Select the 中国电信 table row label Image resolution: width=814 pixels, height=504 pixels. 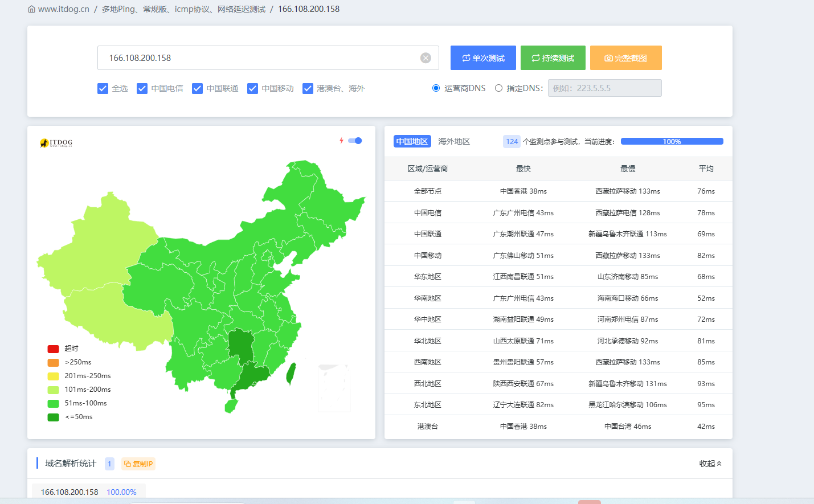[x=428, y=212]
